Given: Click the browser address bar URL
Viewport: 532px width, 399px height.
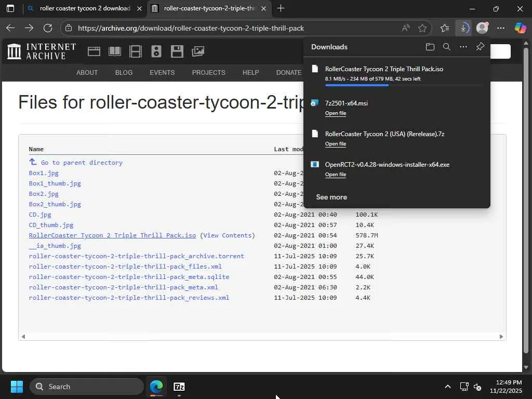Looking at the screenshot, I should pyautogui.click(x=191, y=28).
